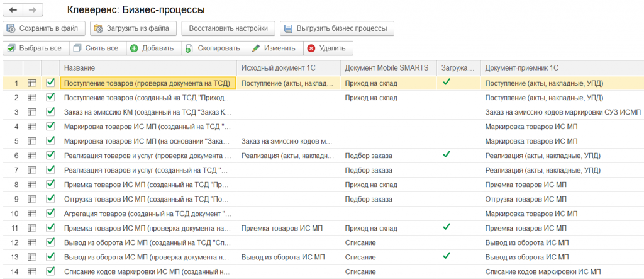Click green Загружа... checkmark in row 11
644x279 pixels.
(x=447, y=227)
